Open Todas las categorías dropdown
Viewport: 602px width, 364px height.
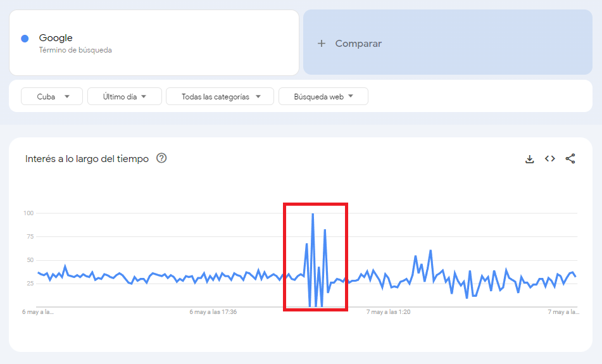[220, 96]
